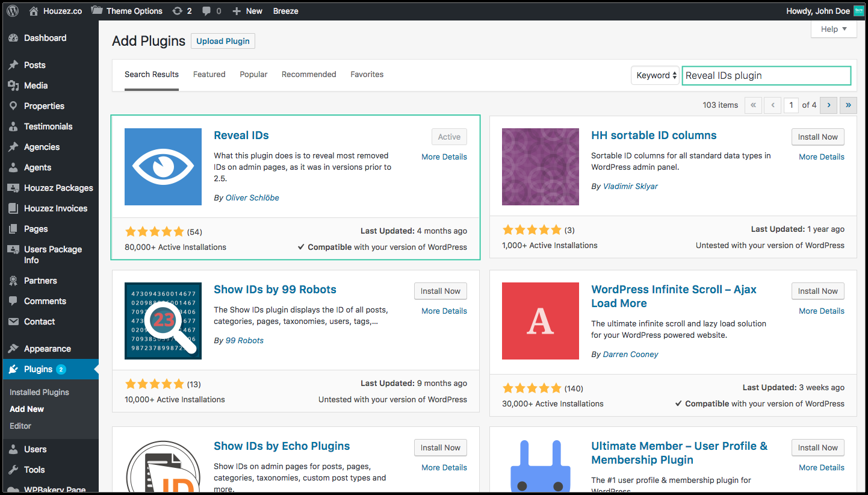The width and height of the screenshot is (868, 495).
Task: Click the 99 Robots magnifier thumbnail
Action: point(163,321)
